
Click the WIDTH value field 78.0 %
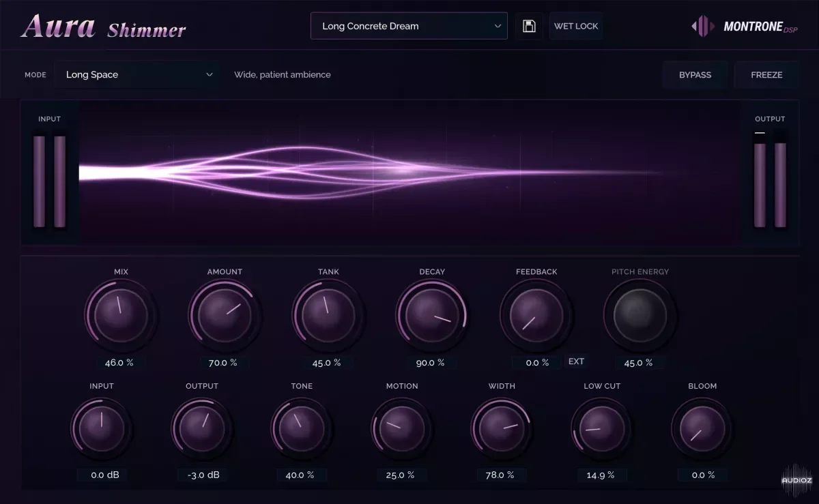pyautogui.click(x=501, y=475)
